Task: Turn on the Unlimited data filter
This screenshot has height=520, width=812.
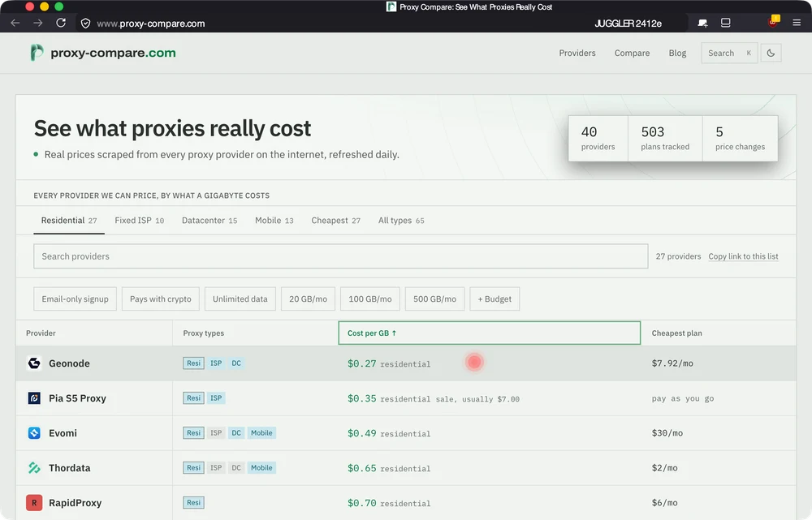Action: tap(240, 299)
